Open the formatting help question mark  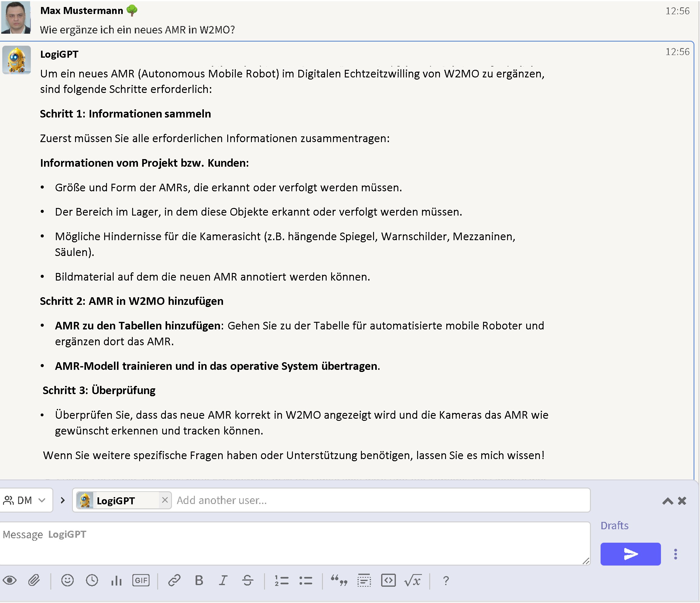[x=446, y=580]
